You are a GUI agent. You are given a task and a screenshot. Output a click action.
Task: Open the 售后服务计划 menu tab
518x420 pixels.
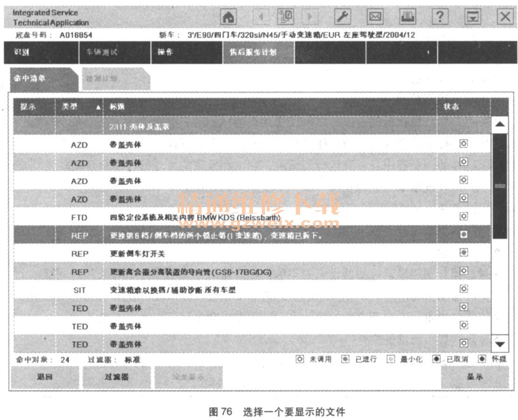tap(259, 52)
